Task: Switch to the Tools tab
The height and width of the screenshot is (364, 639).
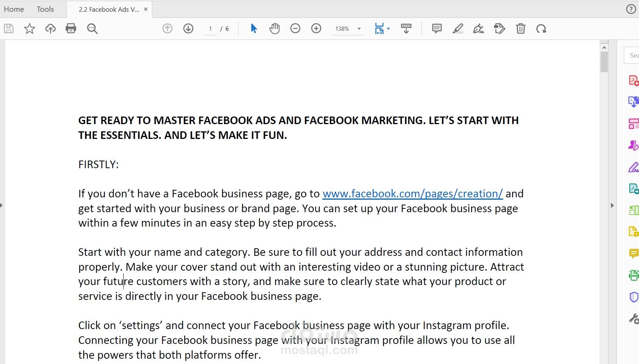Action: pyautogui.click(x=45, y=9)
